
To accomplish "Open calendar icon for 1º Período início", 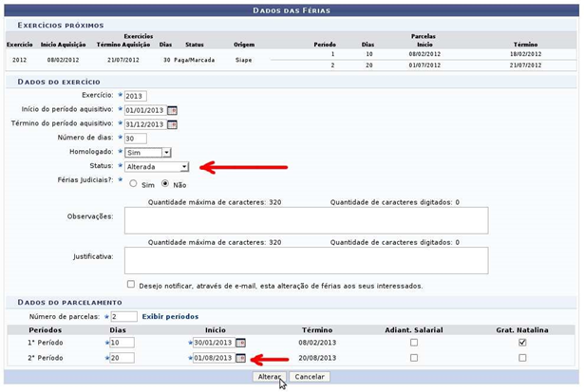I will pyautogui.click(x=241, y=343).
